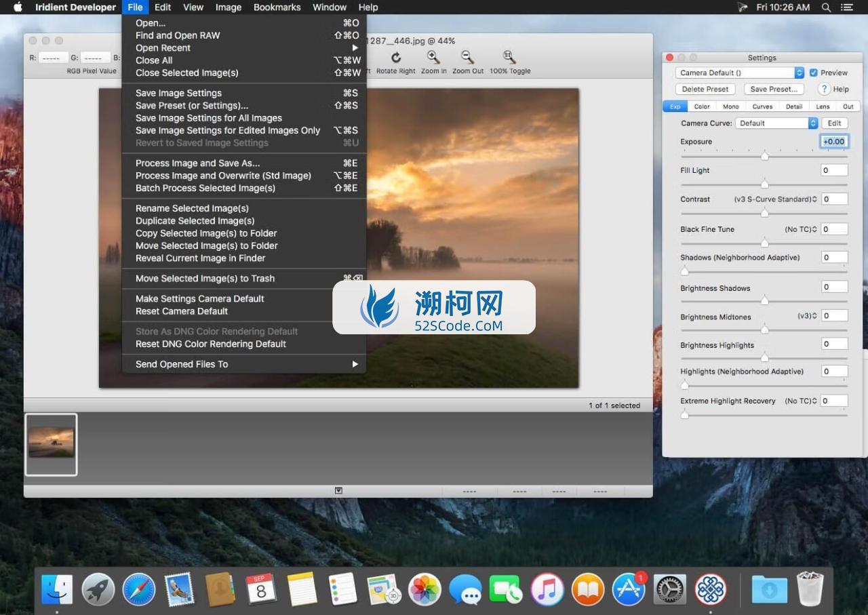The width and height of the screenshot is (868, 615).
Task: Open Extreme Highlight Recovery (No TC) popup
Action: click(x=801, y=401)
